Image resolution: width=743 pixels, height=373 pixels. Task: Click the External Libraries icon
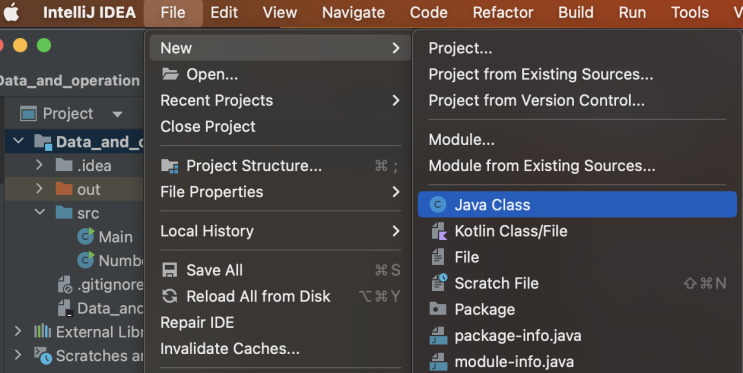[x=42, y=331]
